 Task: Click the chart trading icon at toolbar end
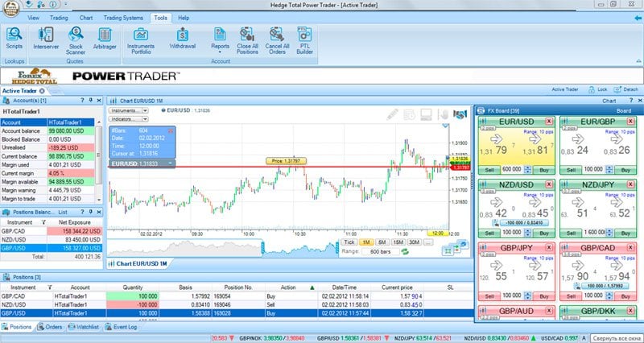[x=460, y=114]
